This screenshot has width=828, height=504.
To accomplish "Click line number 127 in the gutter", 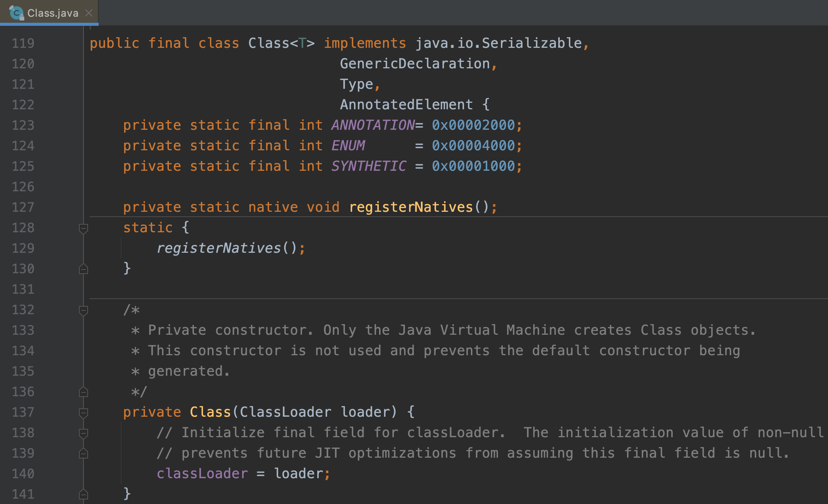I will [23, 208].
